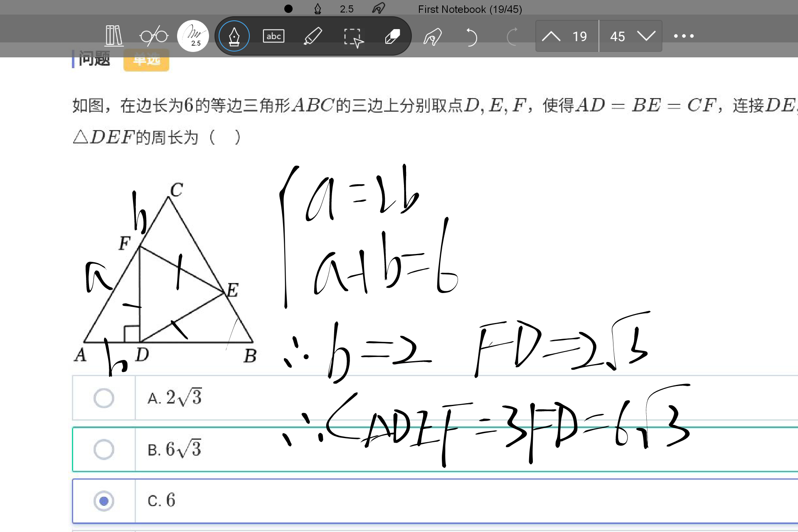Go to next page with down chevron
The width and height of the screenshot is (798, 532).
click(x=646, y=36)
